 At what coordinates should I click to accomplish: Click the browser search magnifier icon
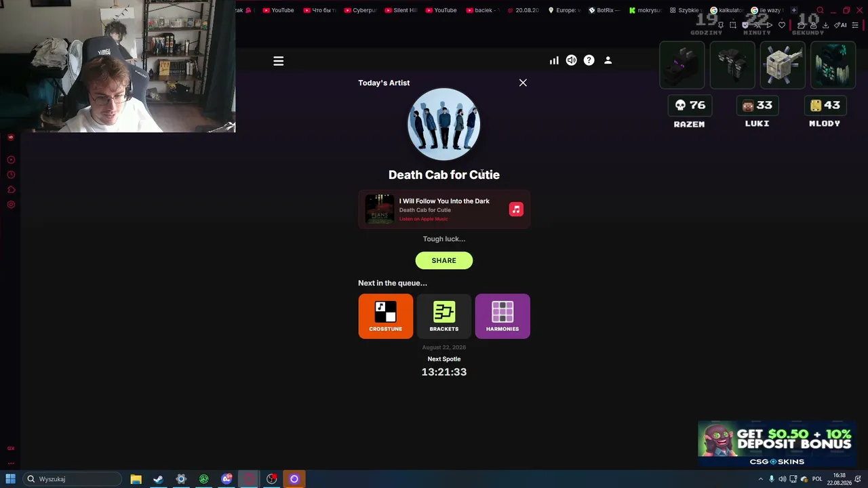(x=820, y=10)
